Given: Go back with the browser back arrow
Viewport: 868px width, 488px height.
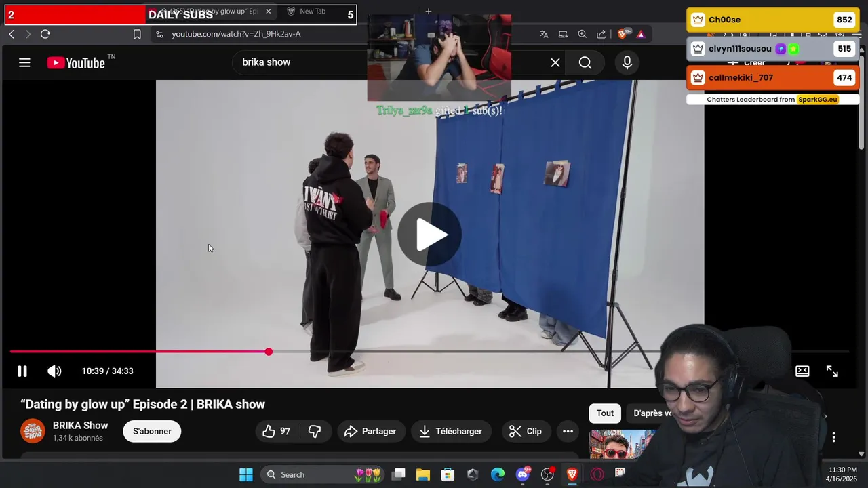Looking at the screenshot, I should [12, 34].
